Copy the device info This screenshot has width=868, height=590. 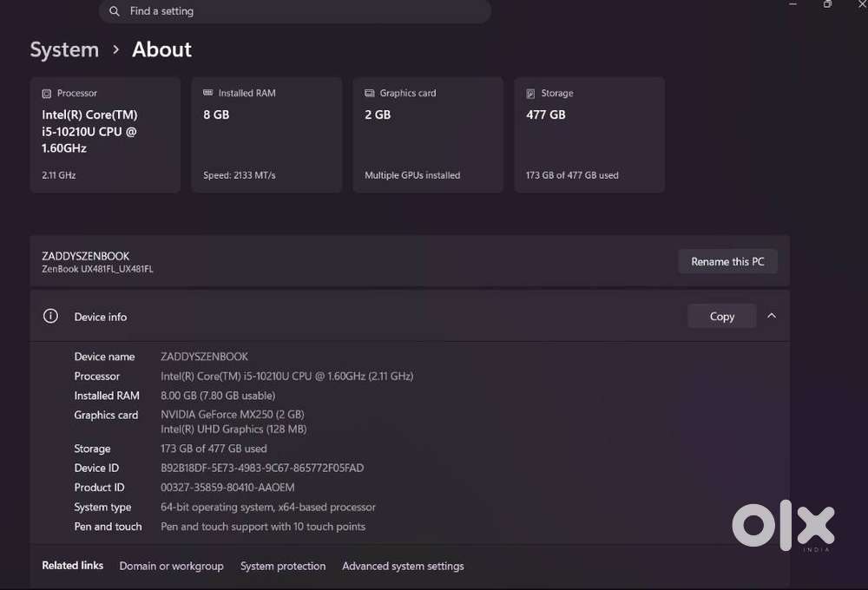pyautogui.click(x=722, y=316)
